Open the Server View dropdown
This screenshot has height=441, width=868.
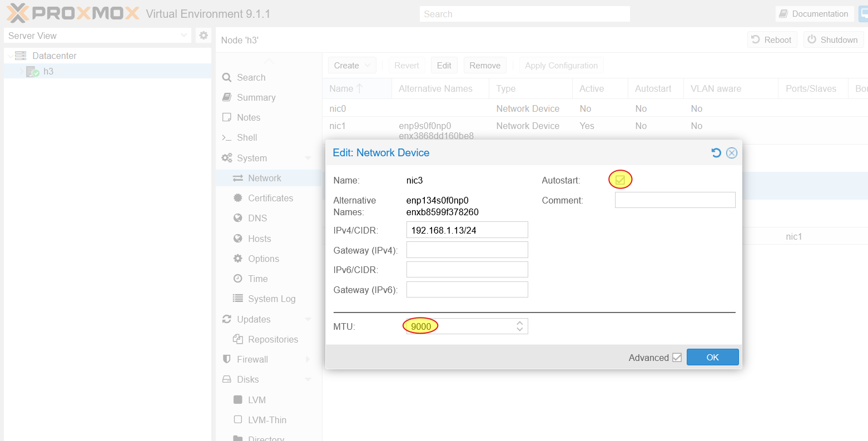184,36
